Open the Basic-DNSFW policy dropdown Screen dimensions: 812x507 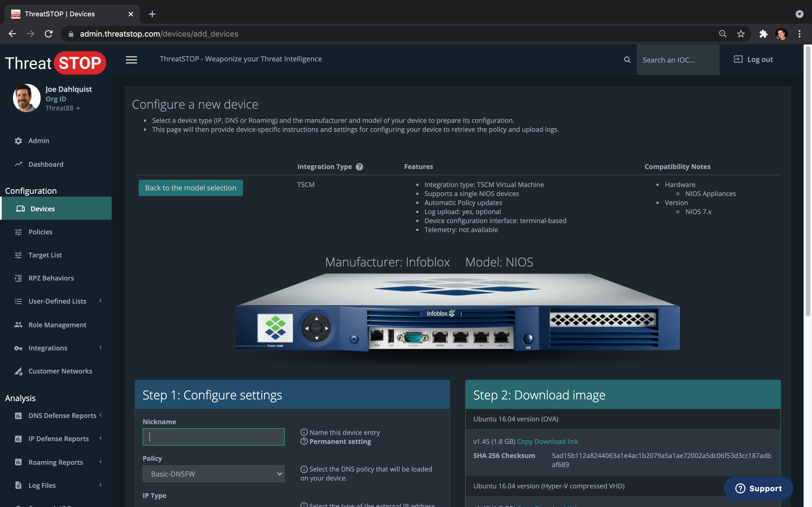tap(213, 473)
